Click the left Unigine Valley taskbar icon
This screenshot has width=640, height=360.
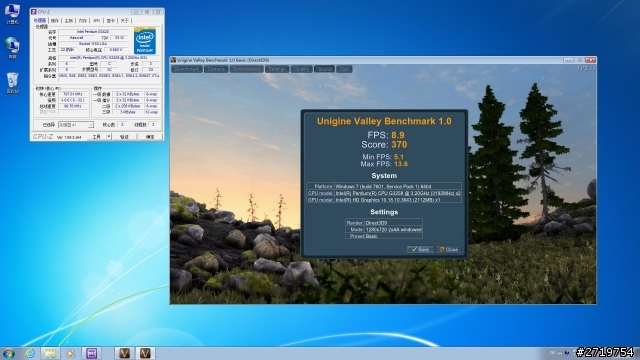[x=124, y=353]
